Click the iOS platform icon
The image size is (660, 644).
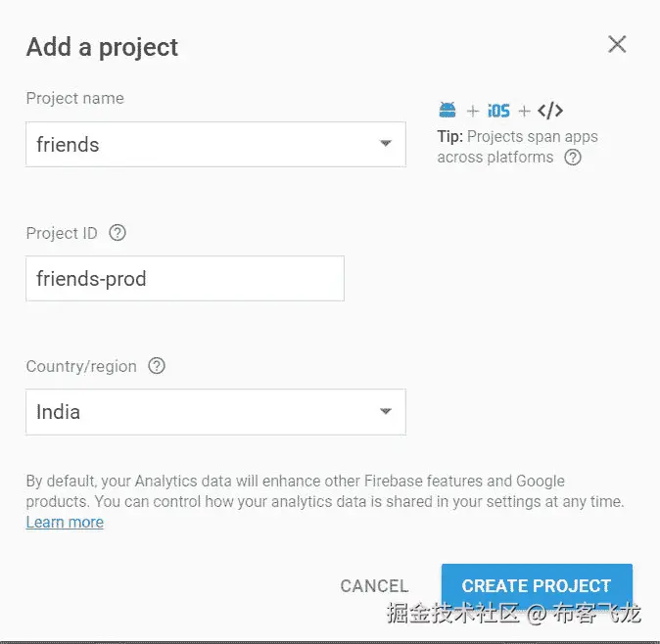[499, 111]
